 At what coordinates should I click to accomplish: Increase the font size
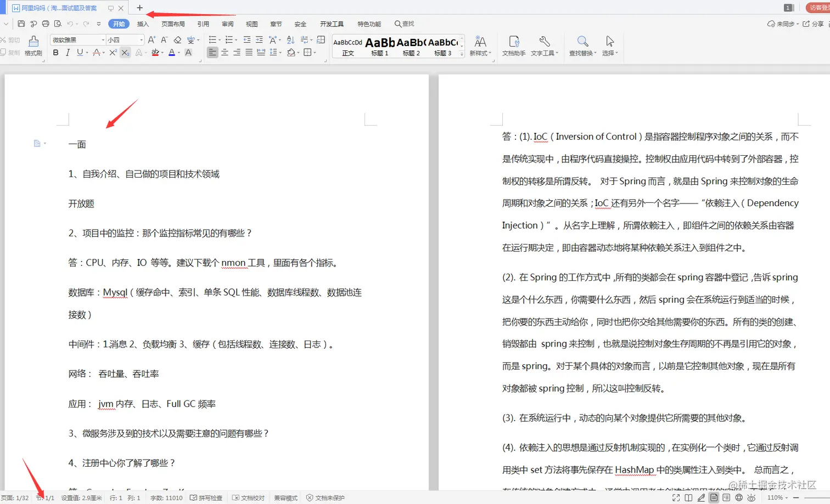click(152, 39)
